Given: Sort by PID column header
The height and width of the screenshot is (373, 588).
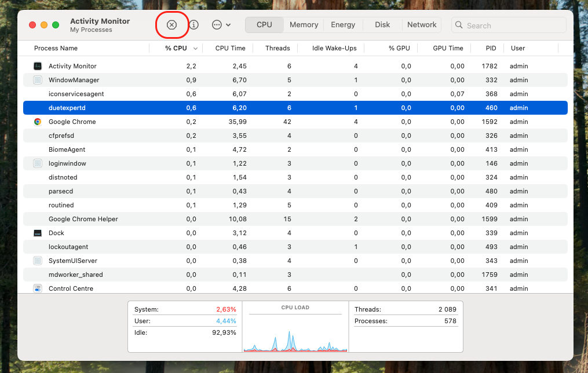Looking at the screenshot, I should tap(491, 48).
